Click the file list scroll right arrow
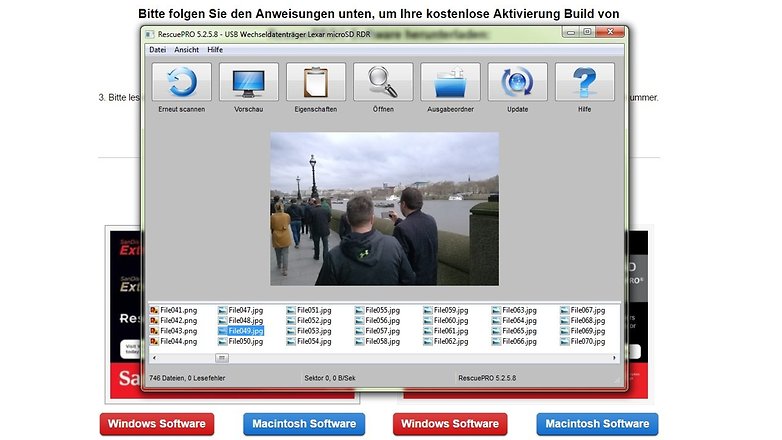Image resolution: width=782 pixels, height=440 pixels. tap(614, 358)
